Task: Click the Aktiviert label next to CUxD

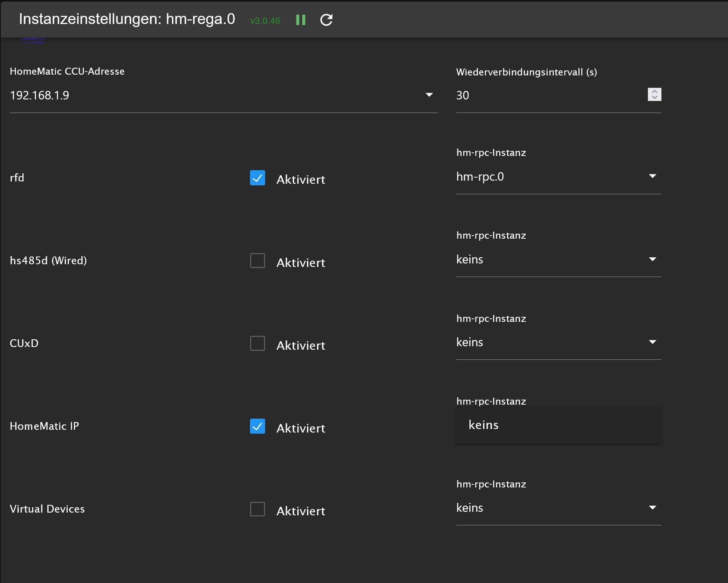Action: click(x=301, y=345)
